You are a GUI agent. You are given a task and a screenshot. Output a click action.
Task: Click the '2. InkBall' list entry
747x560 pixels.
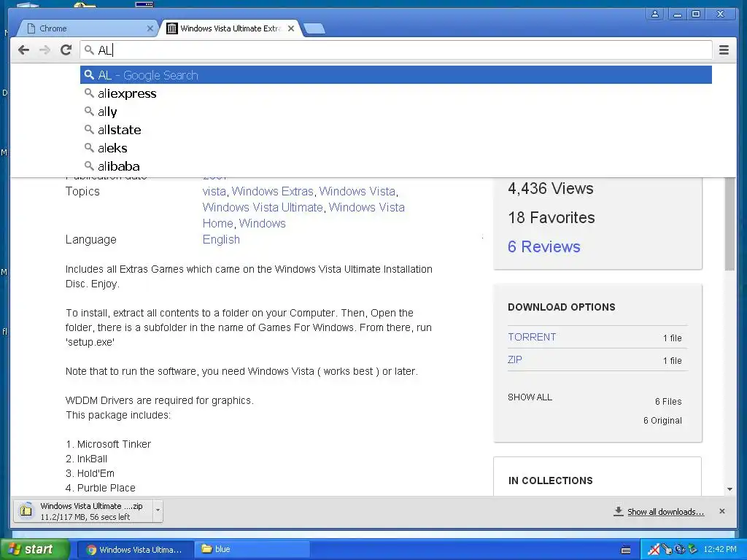pyautogui.click(x=86, y=459)
